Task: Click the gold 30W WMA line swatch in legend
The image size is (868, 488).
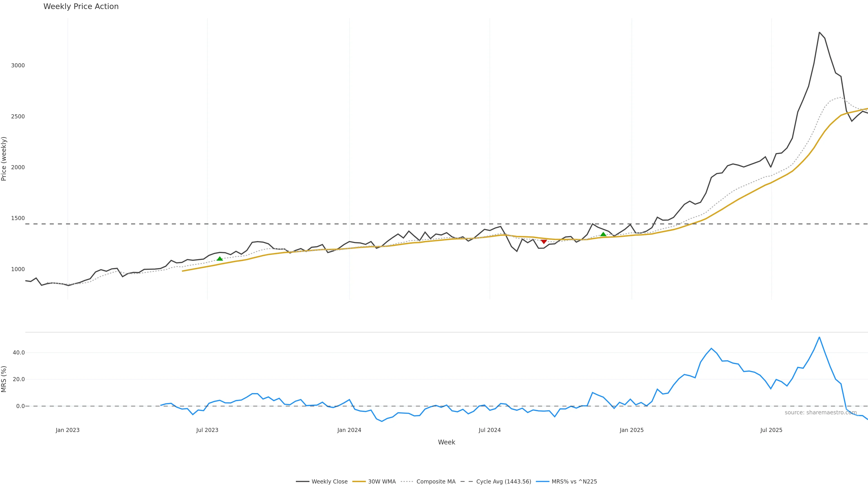Action: [359, 482]
